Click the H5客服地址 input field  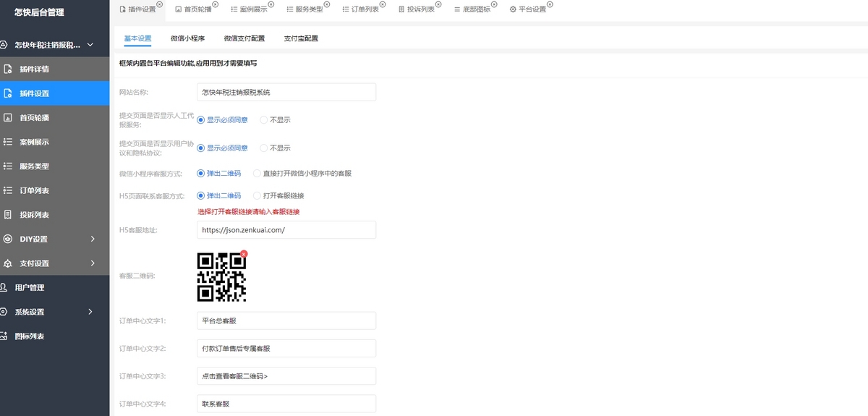point(286,229)
